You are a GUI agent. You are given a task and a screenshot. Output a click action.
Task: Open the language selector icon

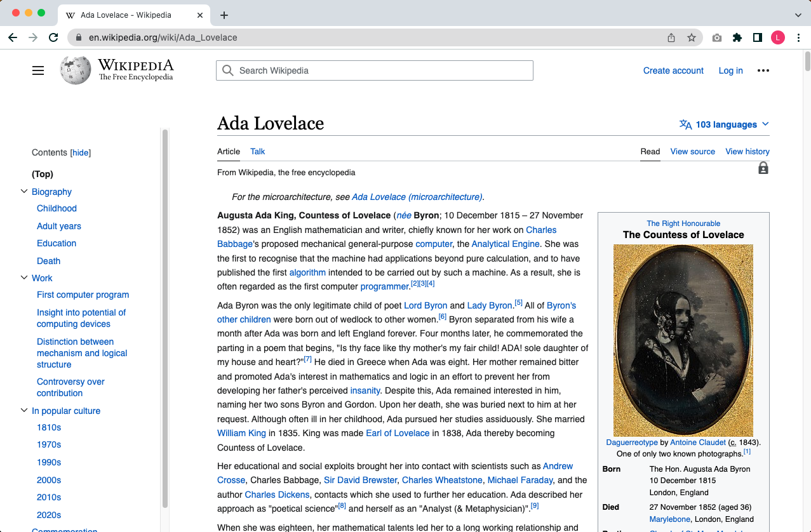[x=685, y=124]
